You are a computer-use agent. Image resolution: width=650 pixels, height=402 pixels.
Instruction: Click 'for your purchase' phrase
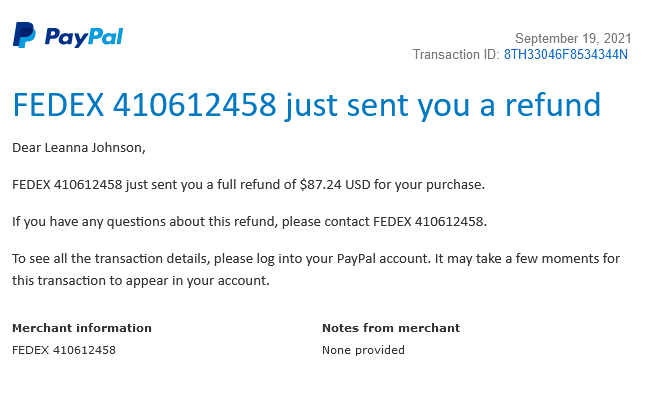(x=429, y=185)
